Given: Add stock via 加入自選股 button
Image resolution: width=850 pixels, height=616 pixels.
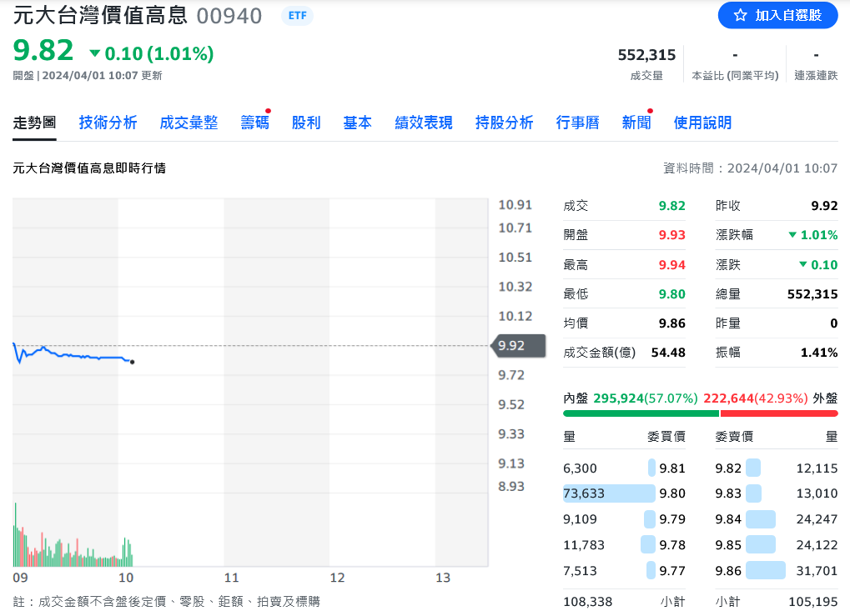Looking at the screenshot, I should pyautogui.click(x=778, y=15).
